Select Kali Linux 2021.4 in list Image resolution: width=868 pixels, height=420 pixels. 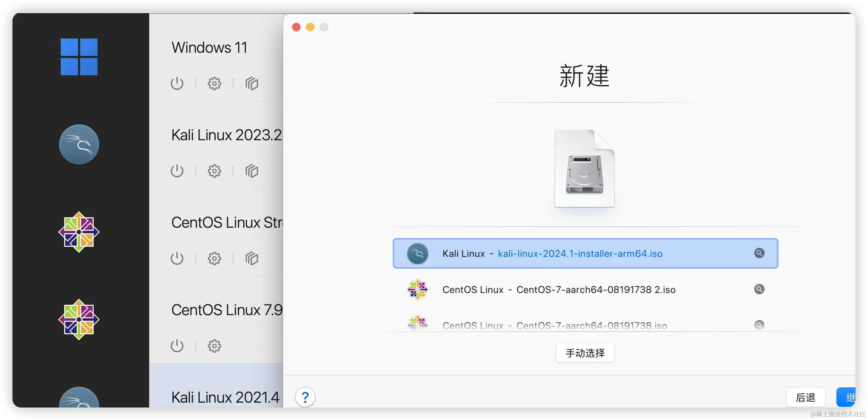(225, 397)
